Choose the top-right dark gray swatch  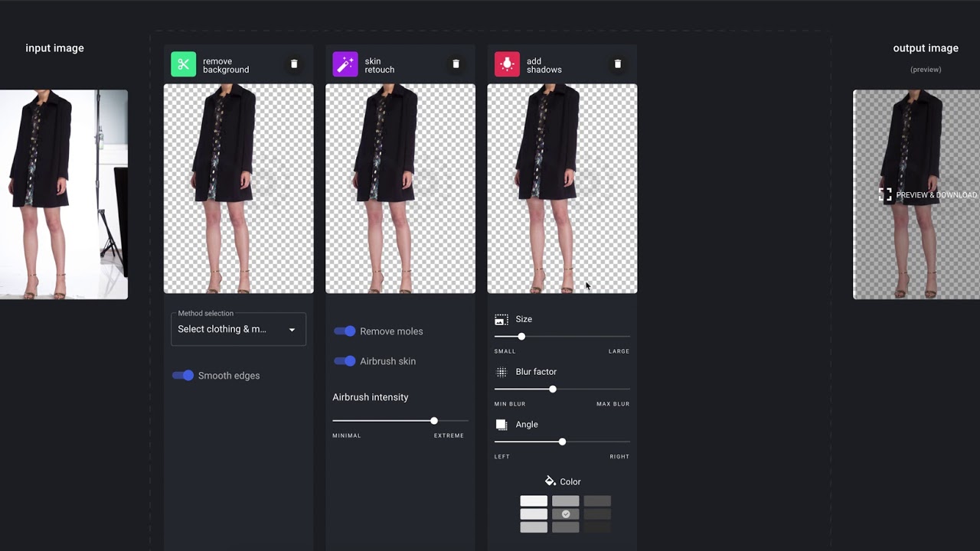597,501
